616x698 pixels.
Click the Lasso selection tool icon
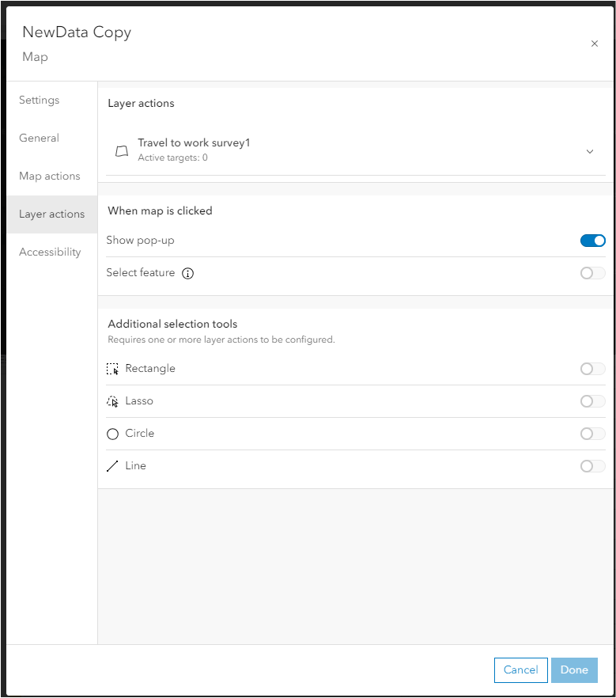tap(112, 400)
